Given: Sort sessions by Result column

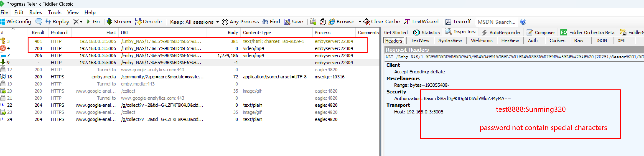Looking at the screenshot, I should pyautogui.click(x=38, y=33).
